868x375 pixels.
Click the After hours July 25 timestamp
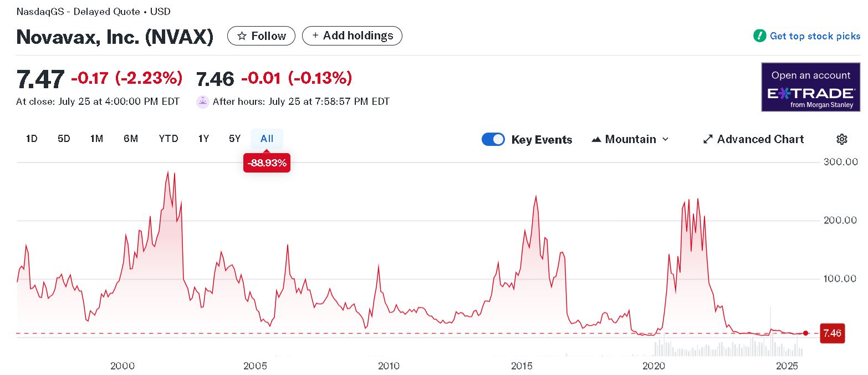(301, 102)
